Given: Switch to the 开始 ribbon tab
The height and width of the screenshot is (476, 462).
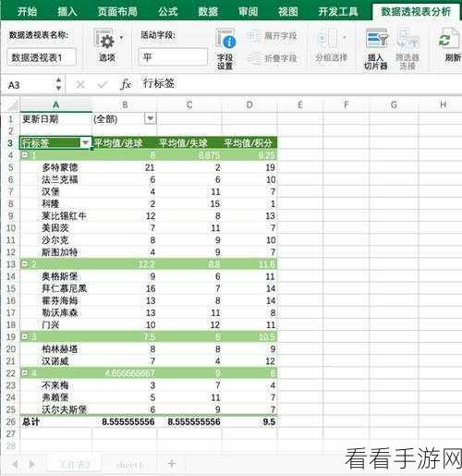Looking at the screenshot, I should [27, 12].
